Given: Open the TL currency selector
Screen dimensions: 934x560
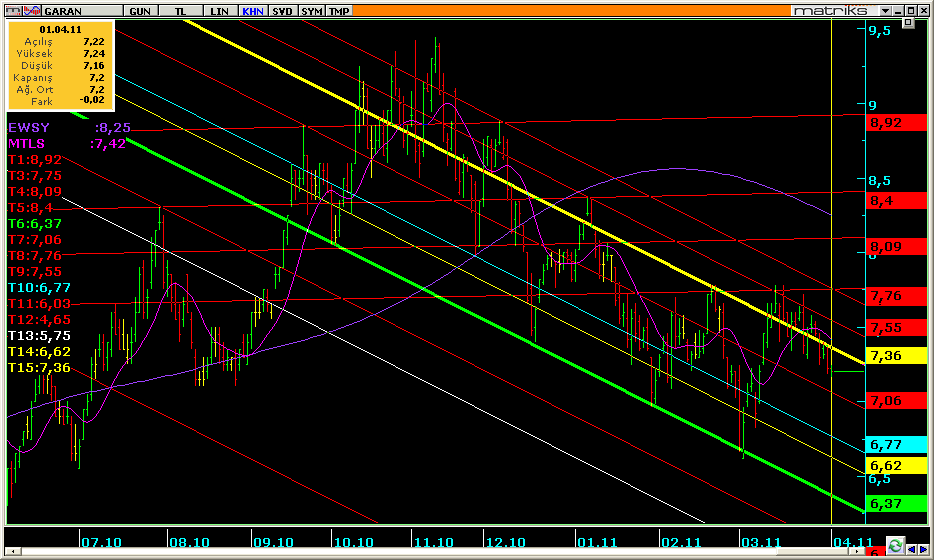Looking at the screenshot, I should [x=181, y=10].
